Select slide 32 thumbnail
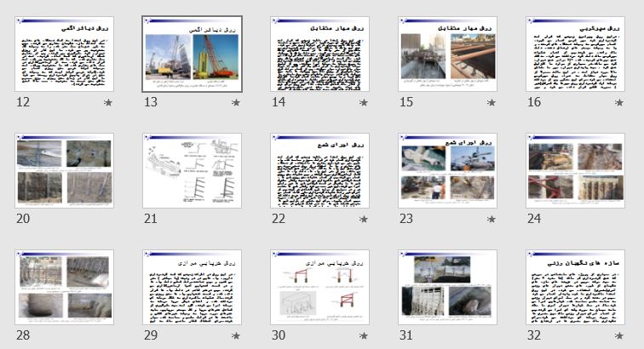The height and width of the screenshot is (349, 644). point(575,287)
